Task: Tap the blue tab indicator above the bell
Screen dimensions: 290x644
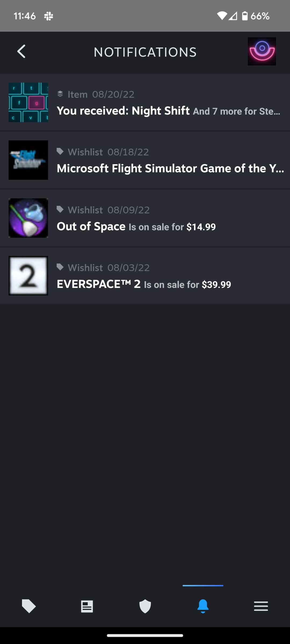Action: point(203,586)
